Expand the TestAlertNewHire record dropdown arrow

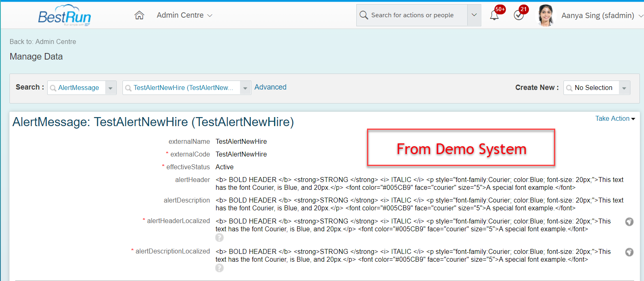[x=246, y=88]
